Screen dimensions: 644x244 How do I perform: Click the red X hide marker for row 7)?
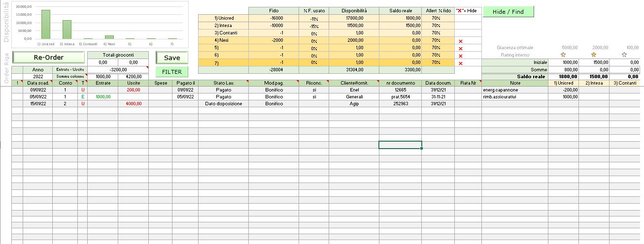click(x=461, y=63)
